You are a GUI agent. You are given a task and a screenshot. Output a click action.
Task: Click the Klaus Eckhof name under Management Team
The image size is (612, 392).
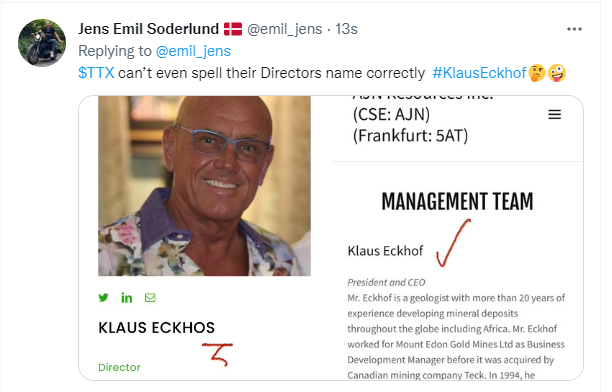pyautogui.click(x=385, y=251)
